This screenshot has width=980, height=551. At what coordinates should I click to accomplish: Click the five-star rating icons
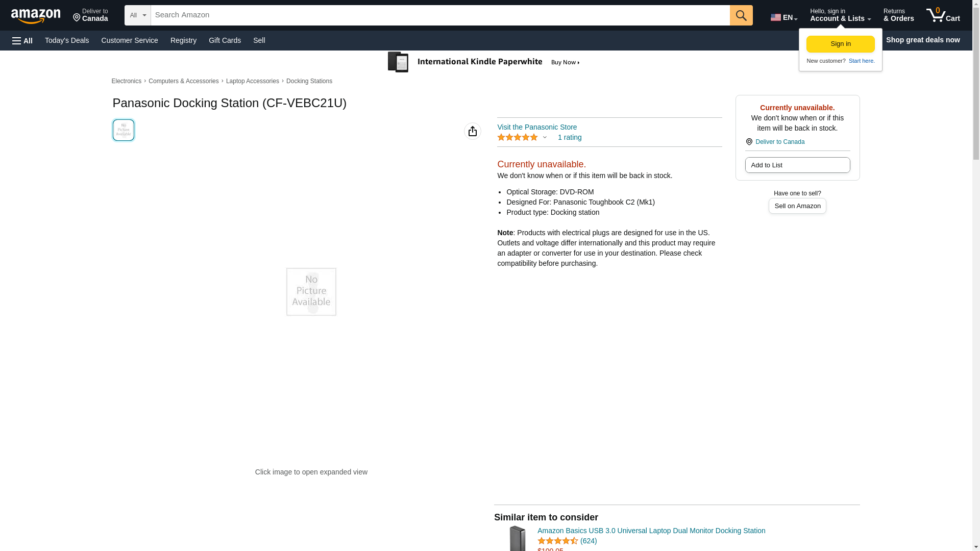[x=517, y=138]
